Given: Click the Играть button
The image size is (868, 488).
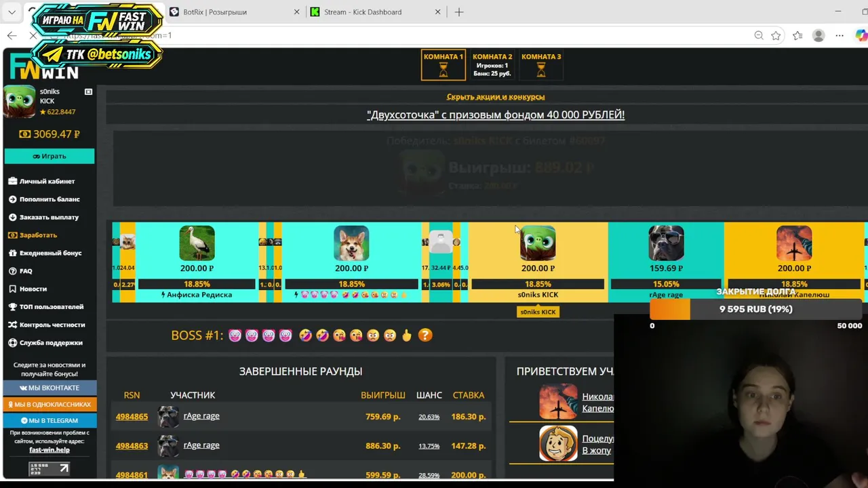Looking at the screenshot, I should pos(50,156).
